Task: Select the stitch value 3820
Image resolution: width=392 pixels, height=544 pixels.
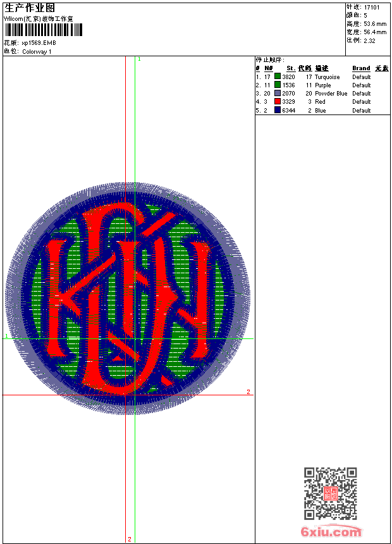Action: pos(288,77)
